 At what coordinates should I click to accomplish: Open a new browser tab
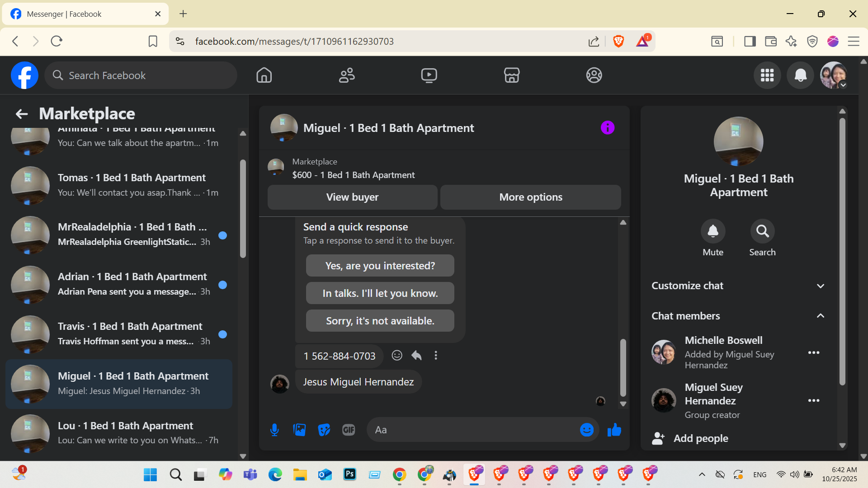click(183, 14)
